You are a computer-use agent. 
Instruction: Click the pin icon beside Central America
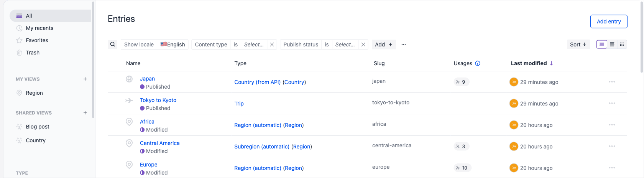coord(129,143)
